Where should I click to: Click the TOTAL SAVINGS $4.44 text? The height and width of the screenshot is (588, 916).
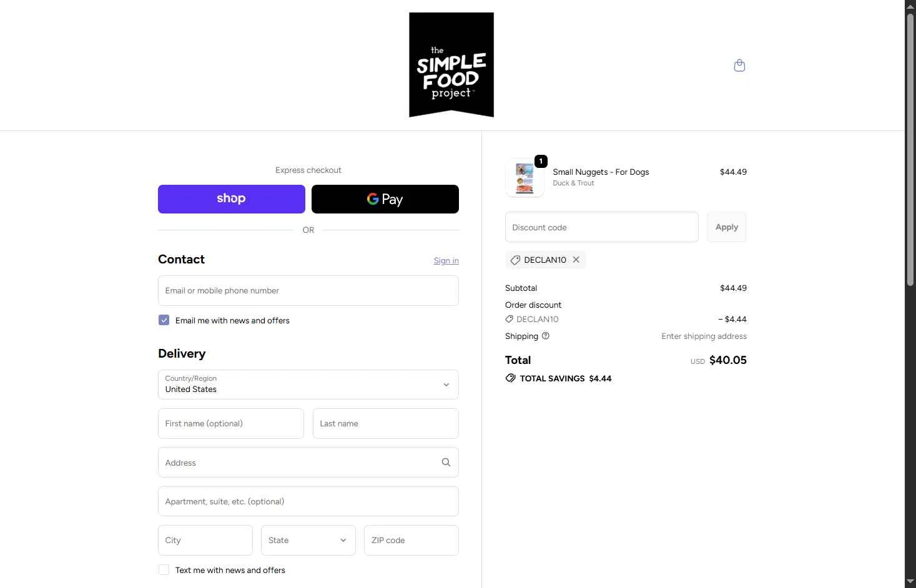coord(566,378)
